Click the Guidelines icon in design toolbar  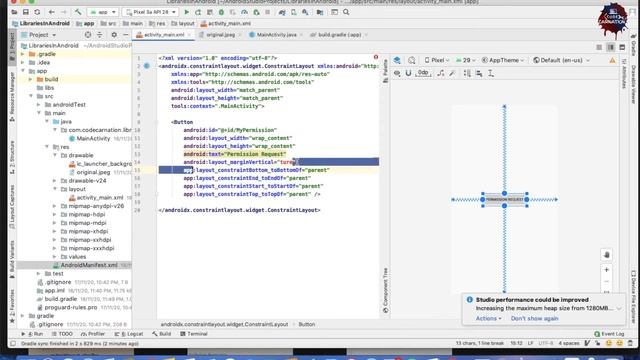click(491, 73)
